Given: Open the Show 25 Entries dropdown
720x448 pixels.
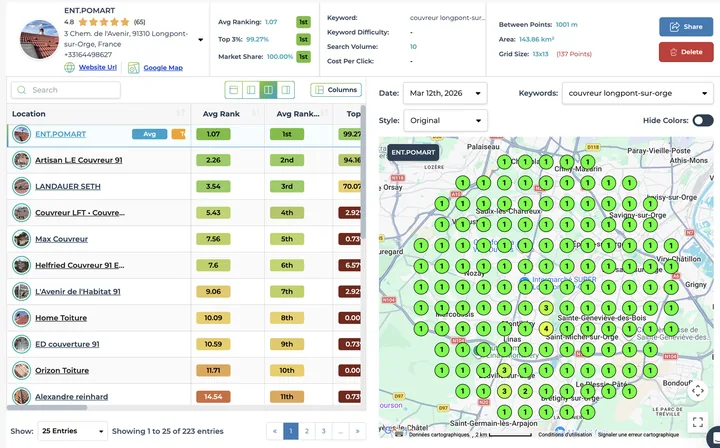Looking at the screenshot, I should click(73, 431).
